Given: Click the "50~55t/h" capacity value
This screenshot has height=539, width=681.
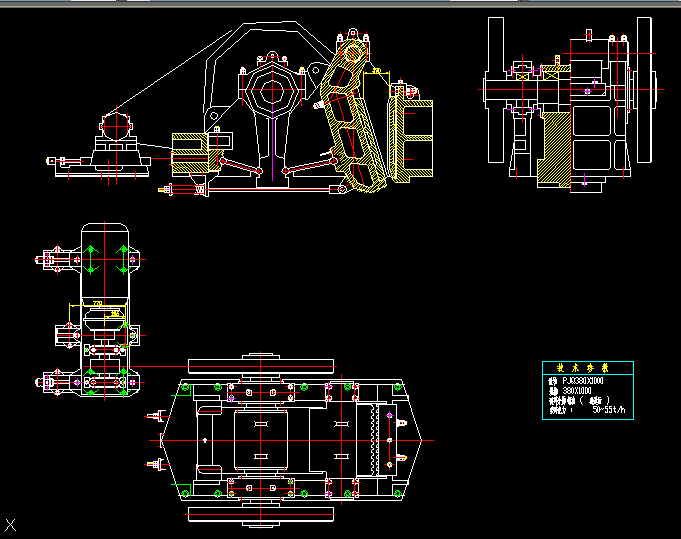Looking at the screenshot, I should point(609,410).
